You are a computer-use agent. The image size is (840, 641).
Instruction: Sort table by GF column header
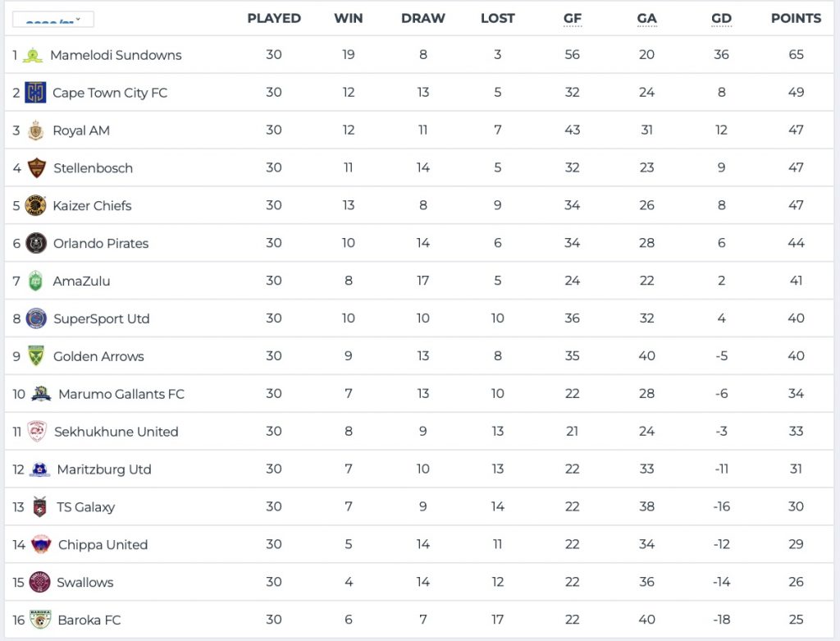(573, 18)
